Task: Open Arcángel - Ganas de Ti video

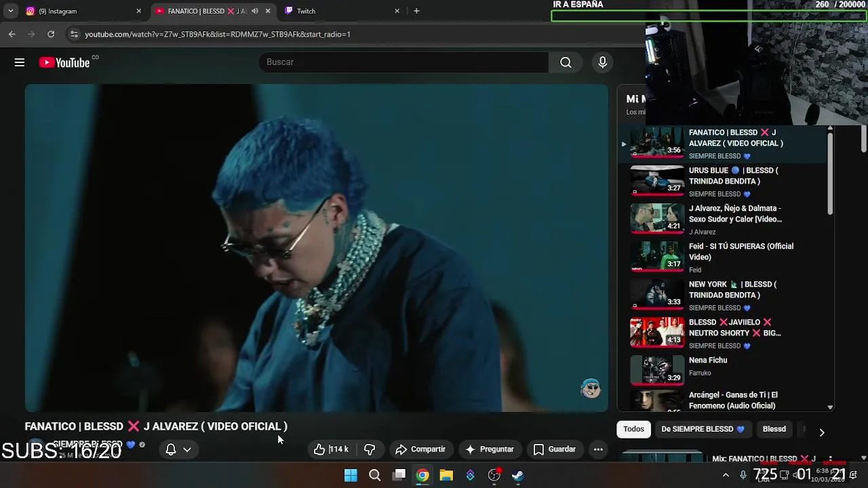Action: (723, 400)
